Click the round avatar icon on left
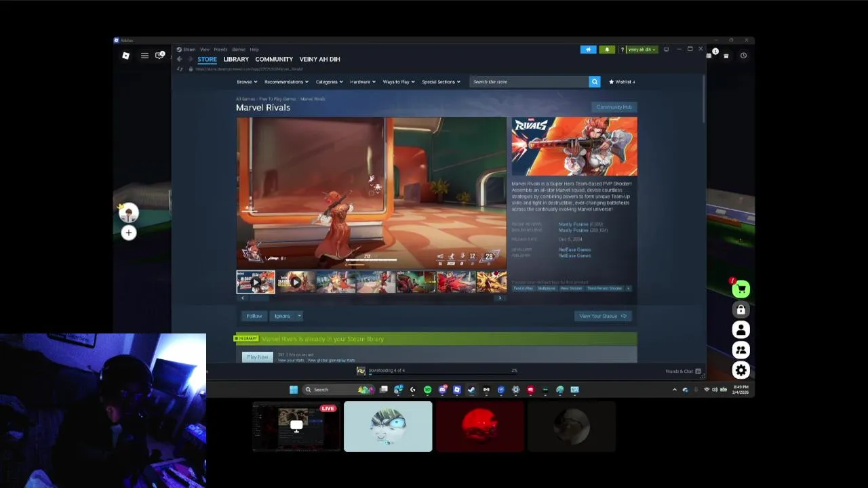 (x=129, y=213)
